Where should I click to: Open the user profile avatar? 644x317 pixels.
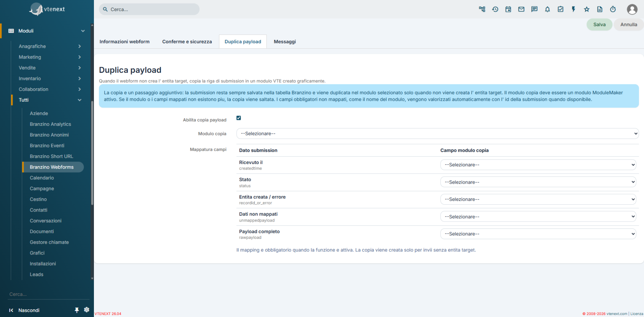[x=632, y=9]
